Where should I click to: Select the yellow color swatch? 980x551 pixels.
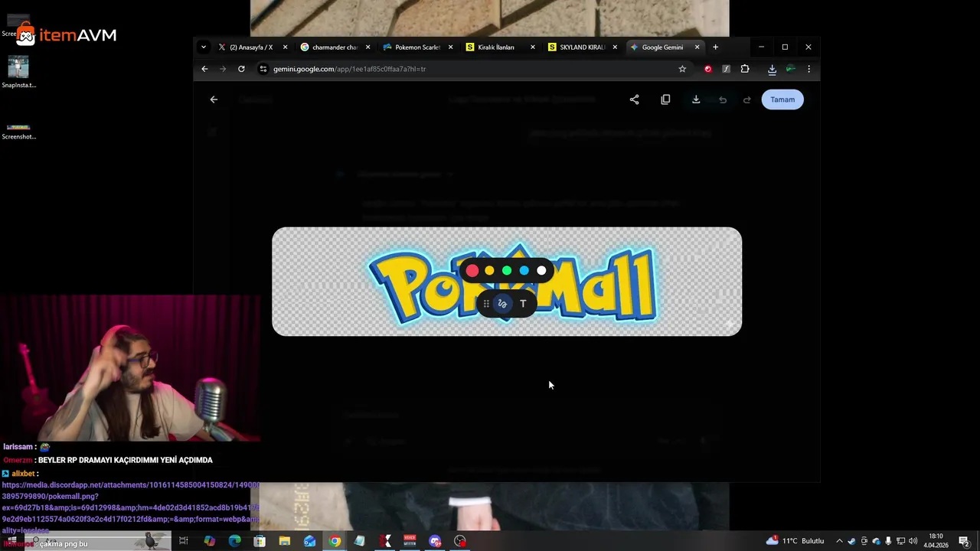[489, 270]
